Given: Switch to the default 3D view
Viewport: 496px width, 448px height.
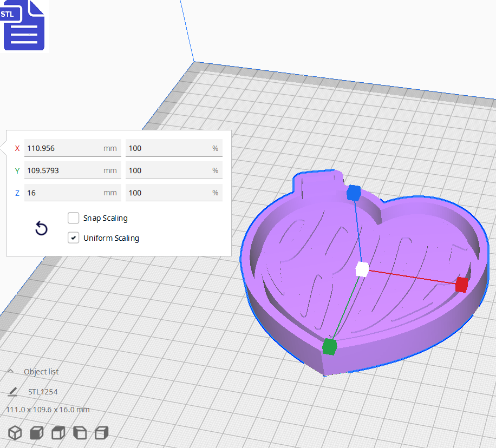Looking at the screenshot, I should 15,432.
